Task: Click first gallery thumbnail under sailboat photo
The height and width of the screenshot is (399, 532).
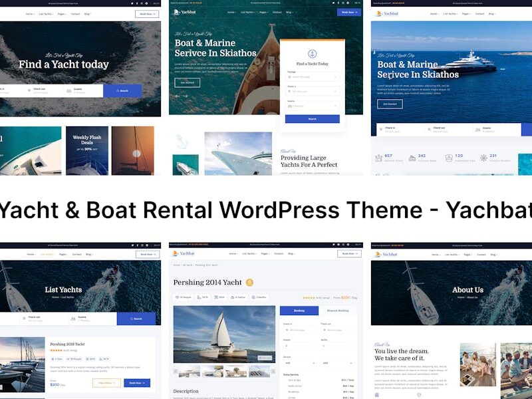Action: pyautogui.click(x=189, y=371)
